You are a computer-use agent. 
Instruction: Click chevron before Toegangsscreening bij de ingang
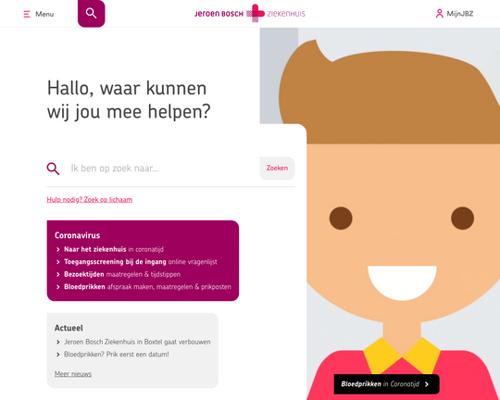(58, 262)
